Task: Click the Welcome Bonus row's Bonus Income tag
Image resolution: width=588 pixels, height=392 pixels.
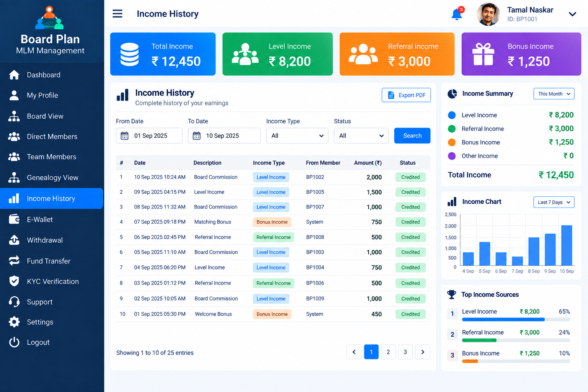Action: click(x=272, y=314)
